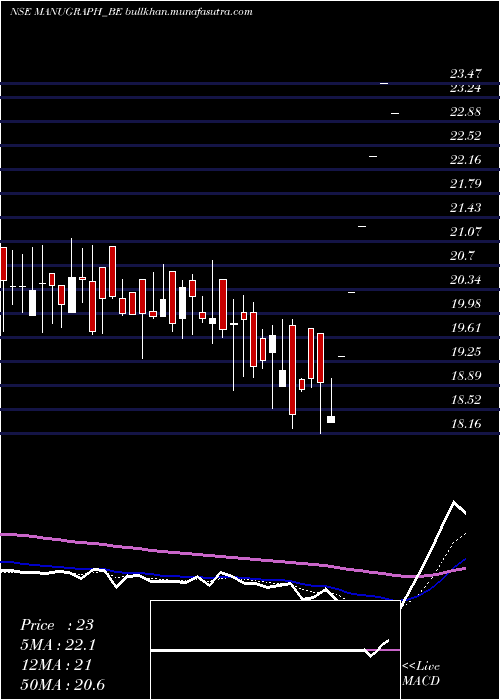The width and height of the screenshot is (500, 700).
Task: Click the MACD inset chart box
Action: click(275, 650)
